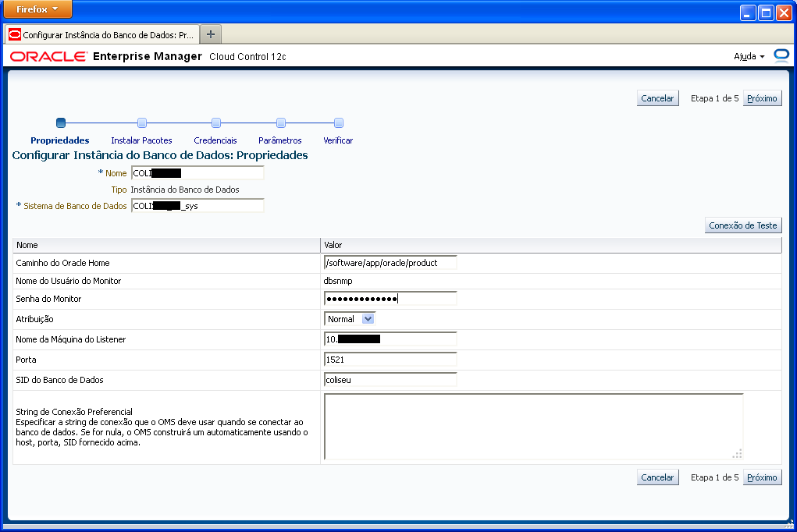The height and width of the screenshot is (532, 797).
Task: Click the top Próximo button
Action: [x=762, y=98]
